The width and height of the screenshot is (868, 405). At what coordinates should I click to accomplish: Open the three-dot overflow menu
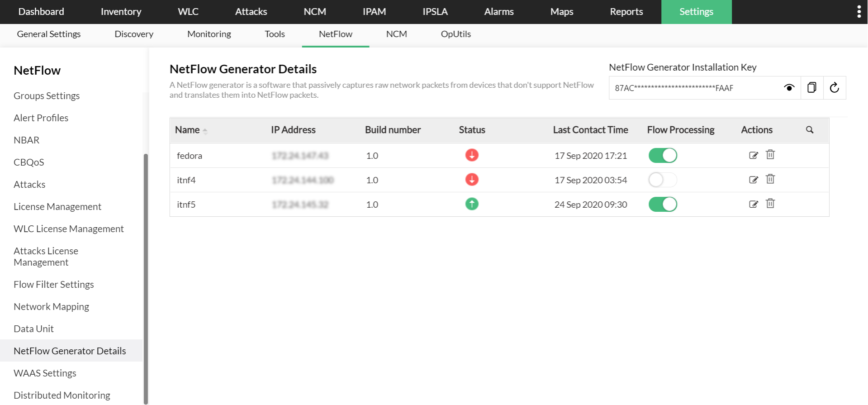(859, 12)
